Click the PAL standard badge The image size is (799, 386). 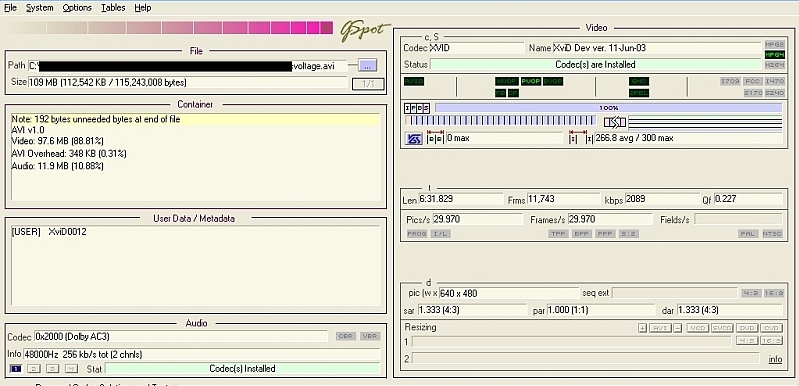748,234
